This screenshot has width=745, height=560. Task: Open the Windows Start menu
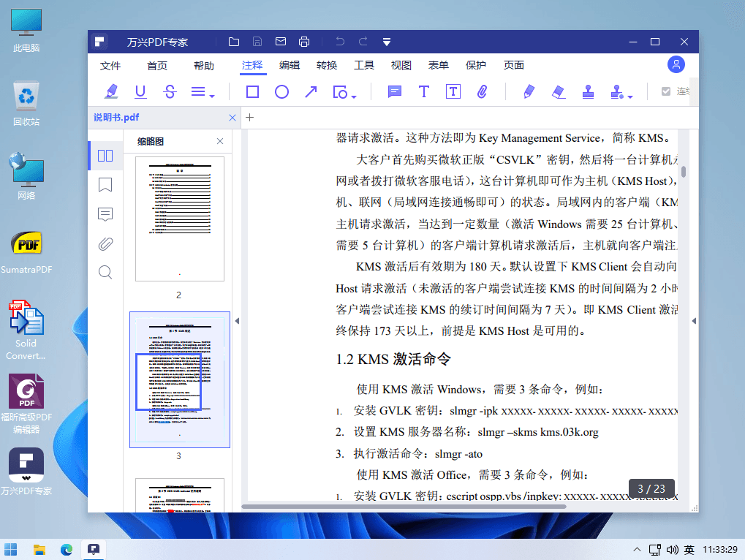pyautogui.click(x=10, y=550)
